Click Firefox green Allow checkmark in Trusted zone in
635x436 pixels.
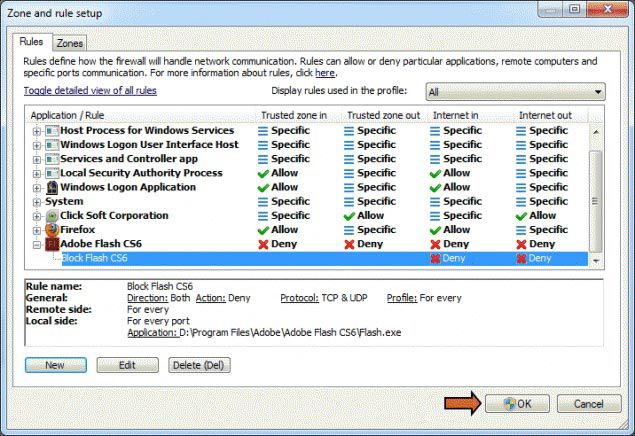tap(264, 229)
